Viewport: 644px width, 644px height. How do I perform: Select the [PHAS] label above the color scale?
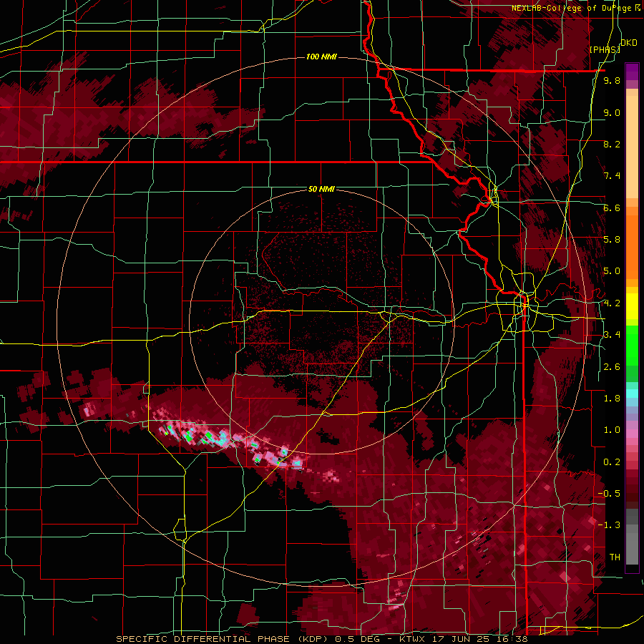pyautogui.click(x=604, y=49)
